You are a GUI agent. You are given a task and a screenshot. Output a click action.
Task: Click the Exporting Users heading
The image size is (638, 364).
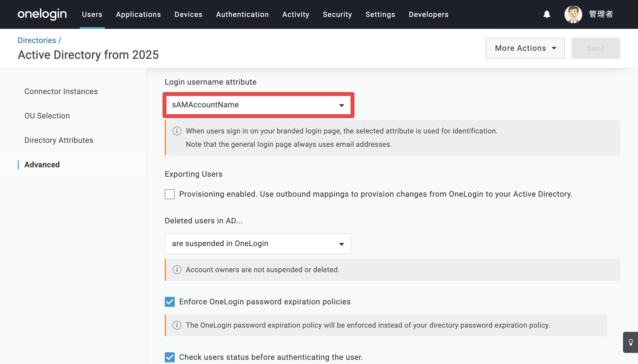click(x=194, y=174)
